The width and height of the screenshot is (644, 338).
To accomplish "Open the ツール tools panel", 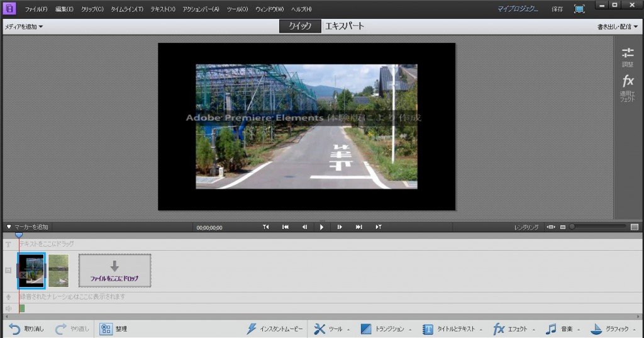I will point(331,329).
